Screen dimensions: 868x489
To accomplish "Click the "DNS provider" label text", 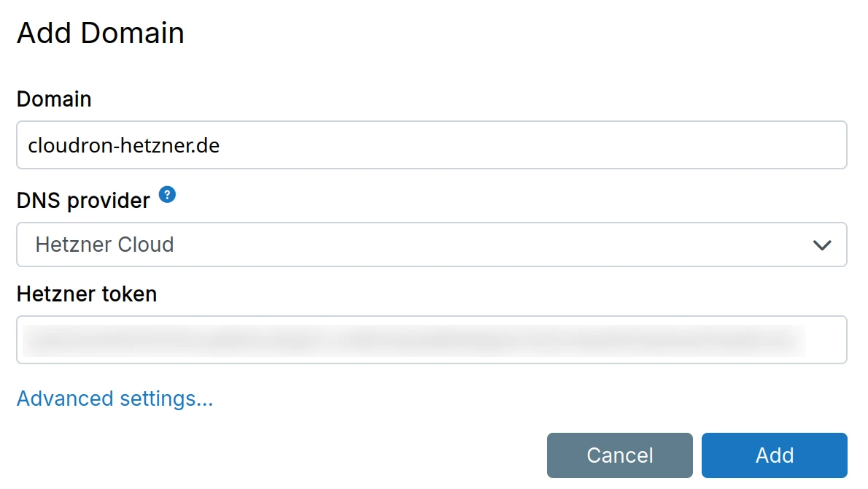I will [83, 199].
